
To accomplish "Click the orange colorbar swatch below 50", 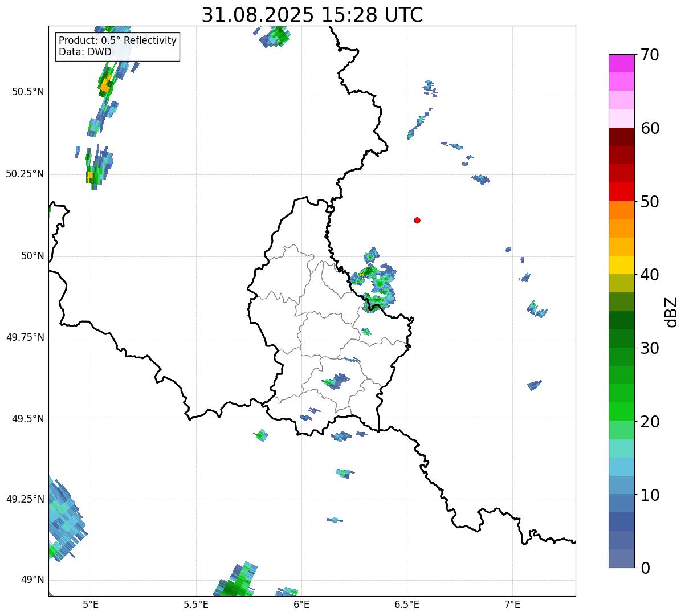I will (x=621, y=210).
